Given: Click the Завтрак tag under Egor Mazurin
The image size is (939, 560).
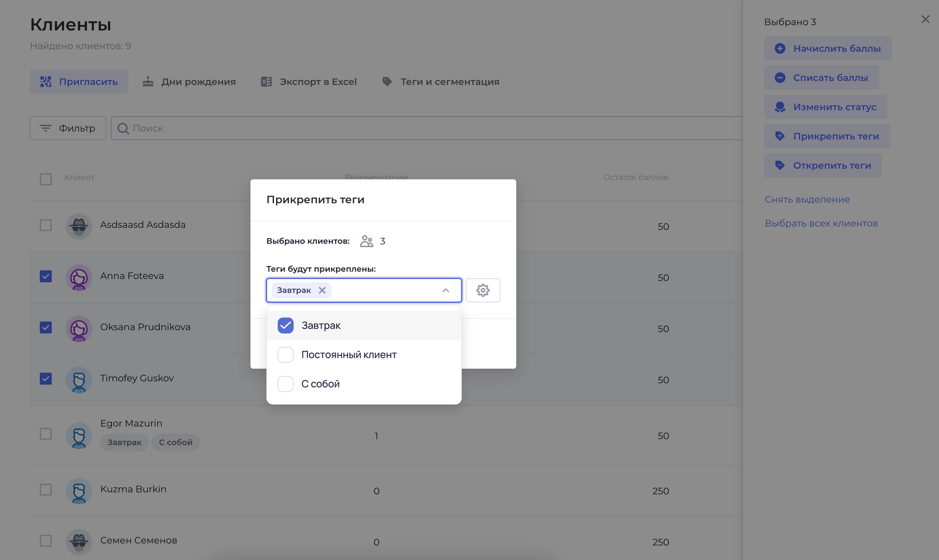Looking at the screenshot, I should tap(125, 442).
